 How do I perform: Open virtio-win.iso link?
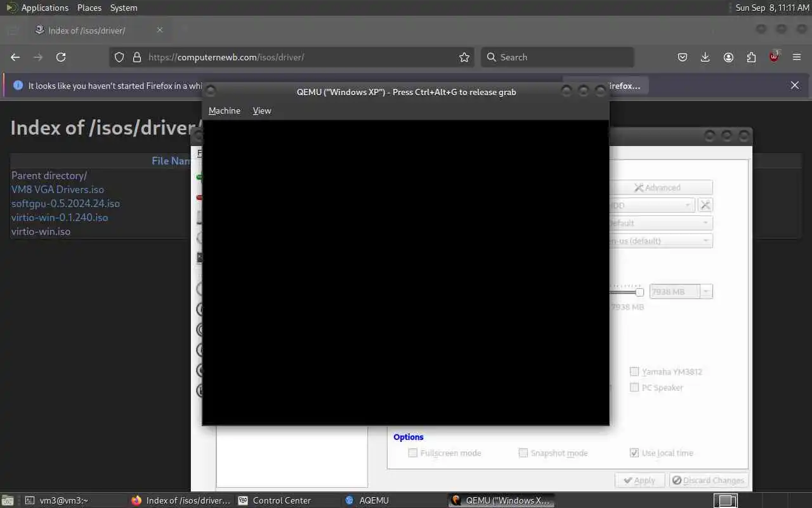41,231
